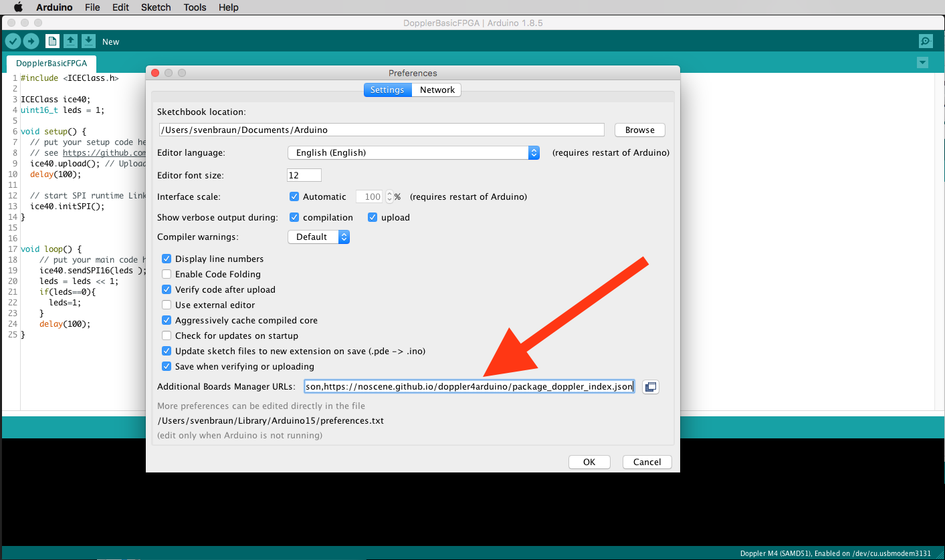This screenshot has height=560, width=945.
Task: Toggle Save when verifying or uploading
Action: click(167, 366)
